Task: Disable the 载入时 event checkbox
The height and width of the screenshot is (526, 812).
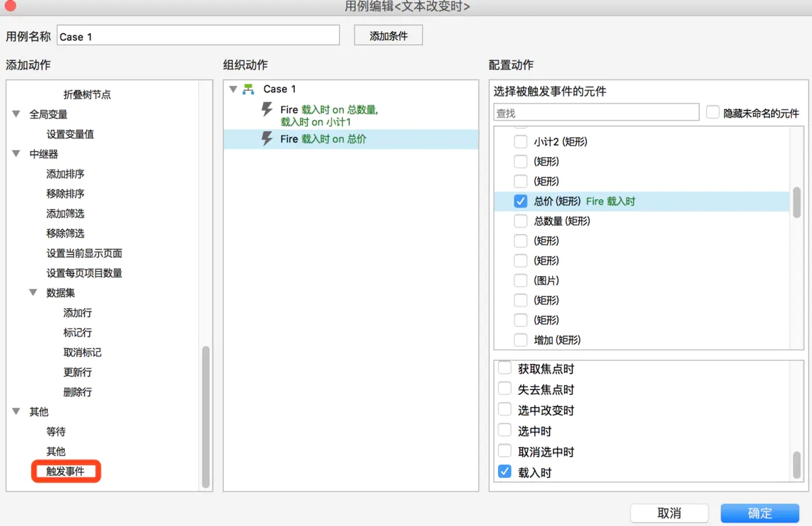Action: 504,472
